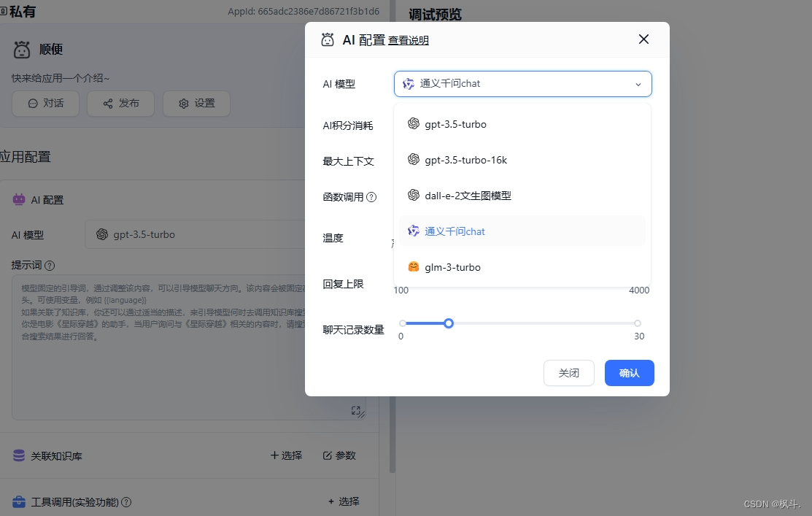The height and width of the screenshot is (516, 812).
Task: Click OpenAI icon next to gpt-3.5-turbo option
Action: (x=413, y=123)
